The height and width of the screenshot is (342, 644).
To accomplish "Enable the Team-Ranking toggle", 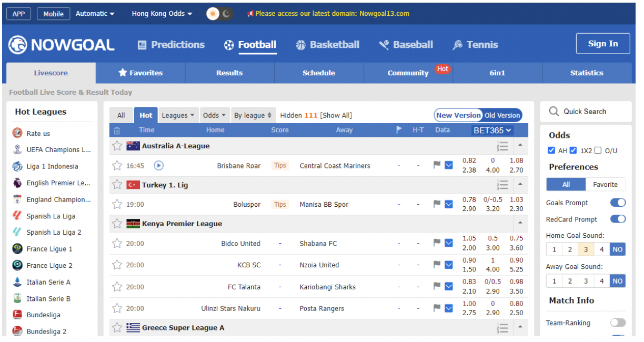I will [617, 323].
